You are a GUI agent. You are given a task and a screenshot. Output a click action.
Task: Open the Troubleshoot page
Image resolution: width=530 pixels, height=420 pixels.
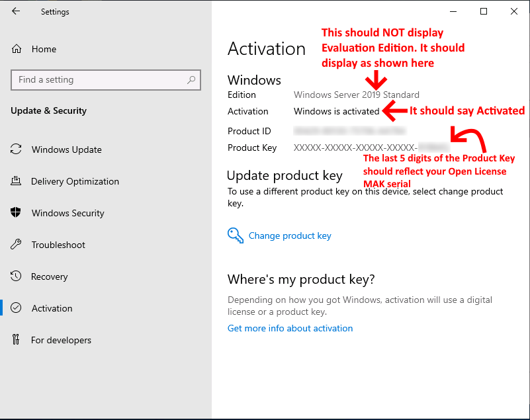click(x=58, y=245)
